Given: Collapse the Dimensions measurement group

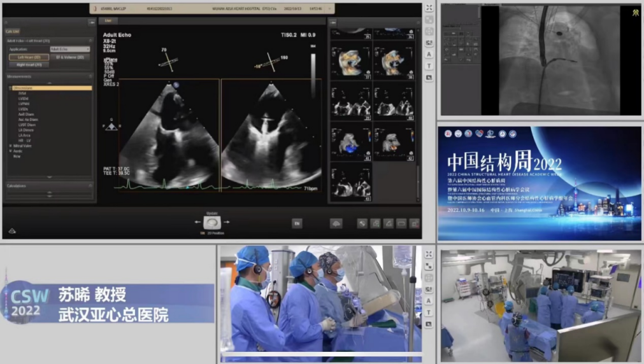Looking at the screenshot, I should (x=11, y=88).
